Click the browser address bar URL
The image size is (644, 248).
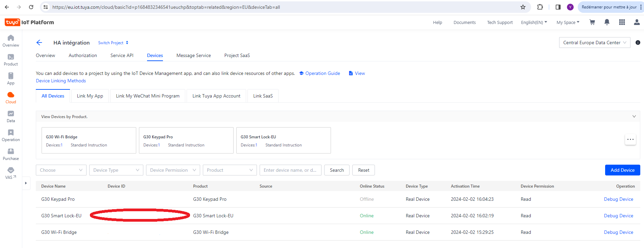pos(166,7)
